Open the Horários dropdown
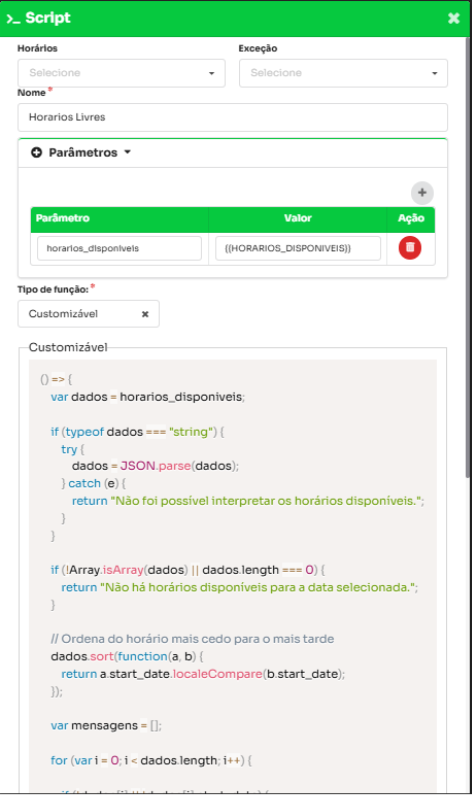Image resolution: width=472 pixels, height=795 pixels. click(x=122, y=73)
